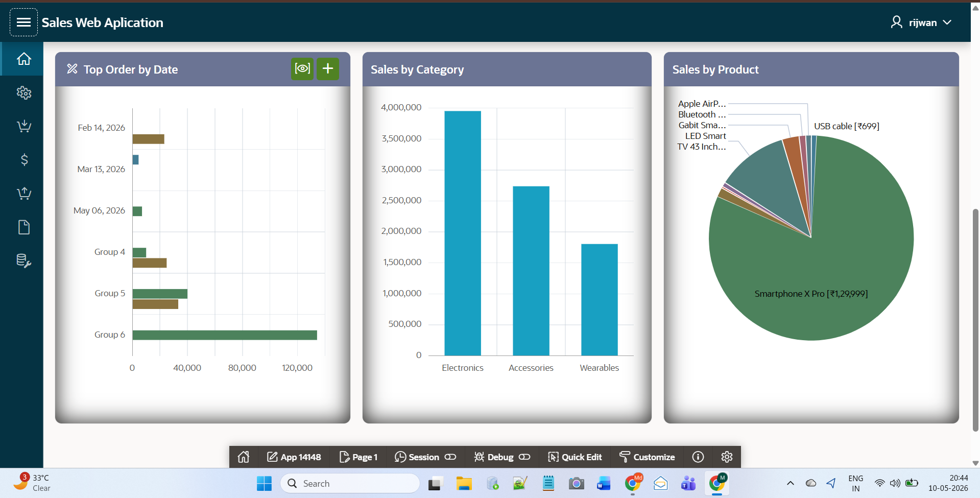
Task: Open the developer toolbar info icon
Action: (698, 457)
